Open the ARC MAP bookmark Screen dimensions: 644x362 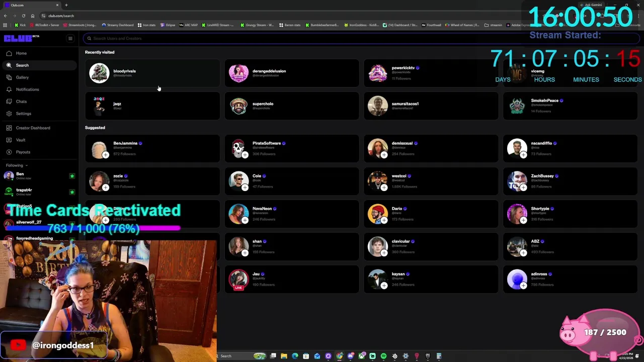coord(188,25)
